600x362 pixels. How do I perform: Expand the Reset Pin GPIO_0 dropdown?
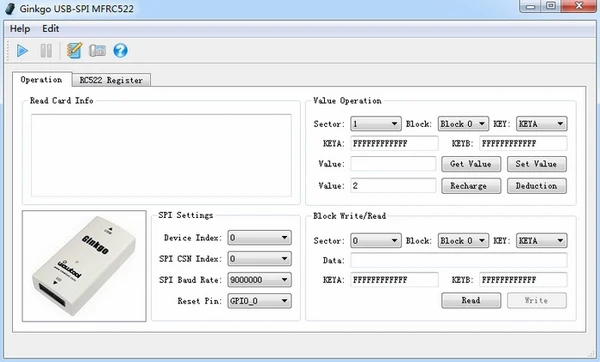click(x=259, y=301)
